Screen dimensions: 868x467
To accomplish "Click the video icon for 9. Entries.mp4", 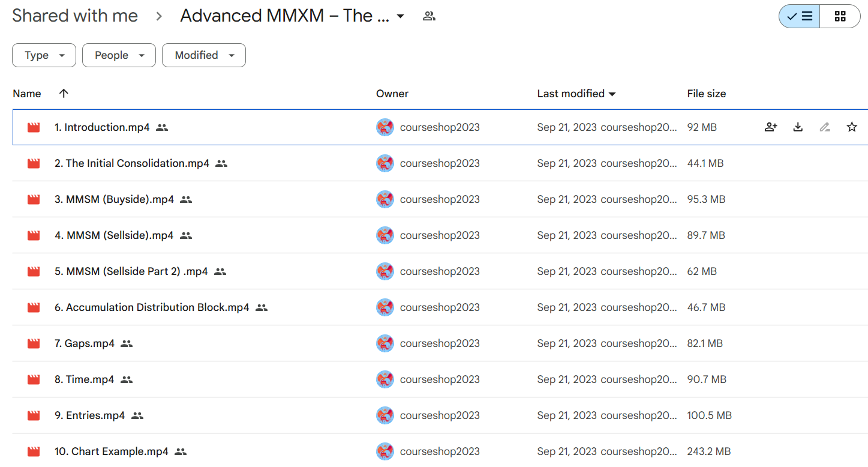I will click(34, 415).
